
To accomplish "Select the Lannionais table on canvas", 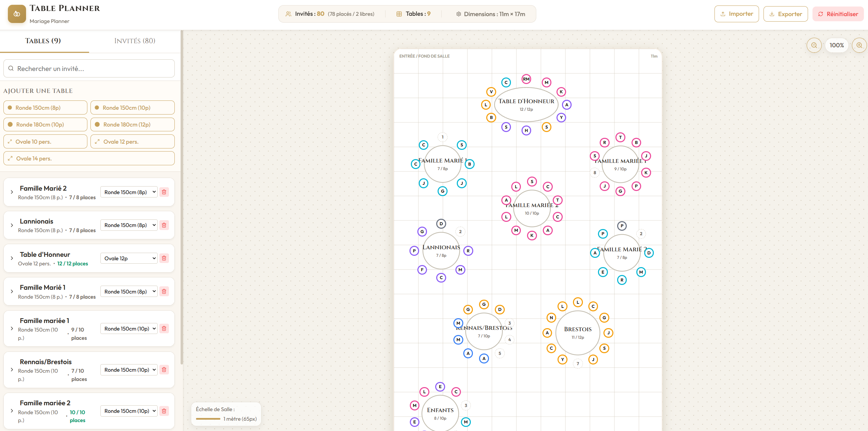I will [441, 251].
